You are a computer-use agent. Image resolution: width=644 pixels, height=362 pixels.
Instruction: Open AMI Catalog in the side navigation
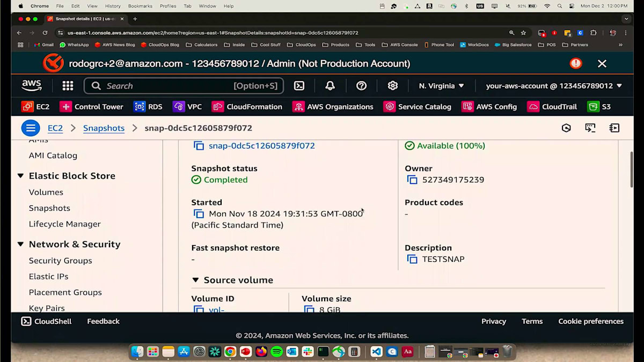tap(53, 156)
